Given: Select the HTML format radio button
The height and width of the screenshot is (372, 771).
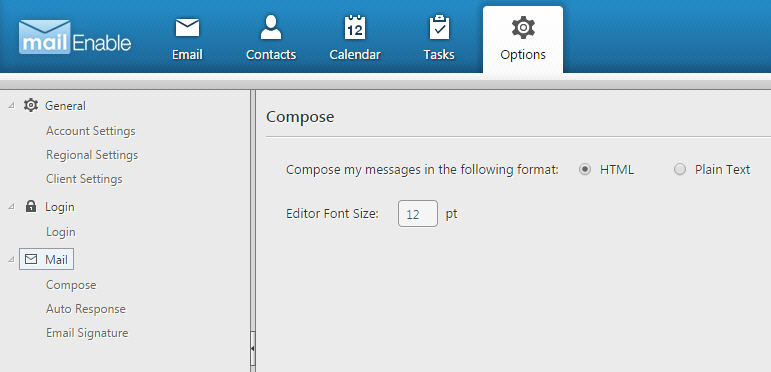Looking at the screenshot, I should click(585, 170).
